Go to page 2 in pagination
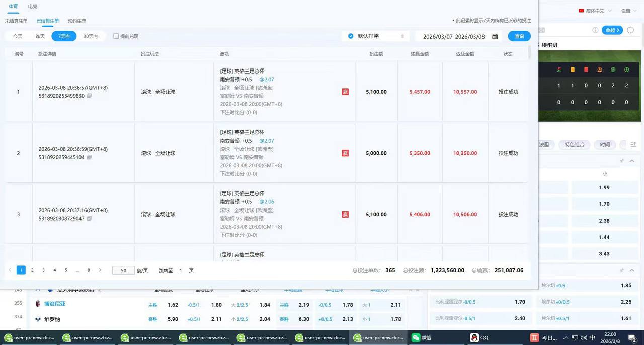Image resolution: width=644 pixels, height=345 pixels. [32, 270]
